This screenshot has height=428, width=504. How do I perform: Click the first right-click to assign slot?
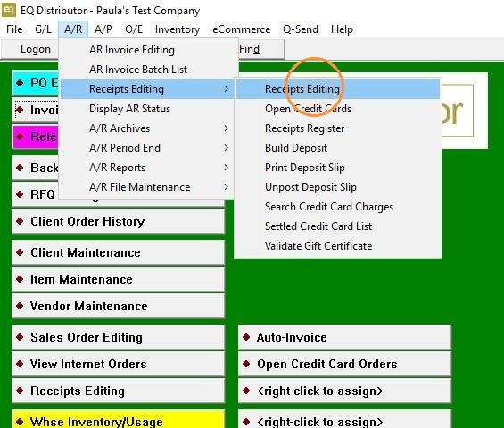click(344, 391)
